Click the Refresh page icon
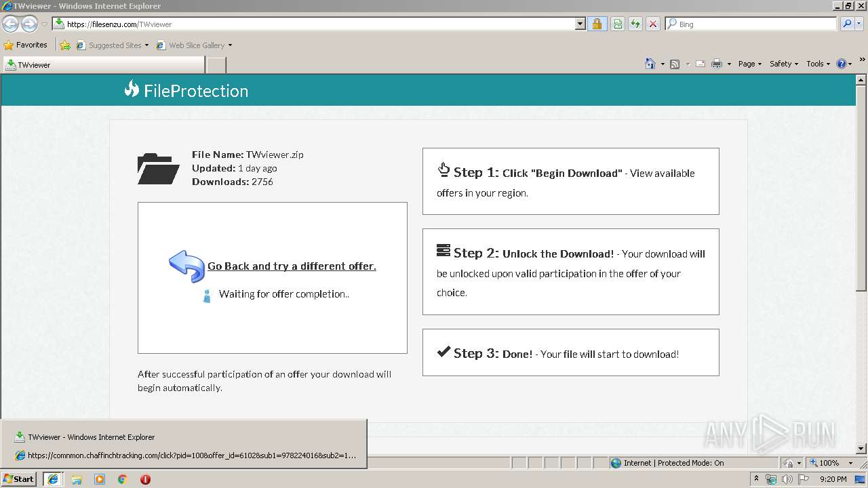The height and width of the screenshot is (488, 868). 635,24
